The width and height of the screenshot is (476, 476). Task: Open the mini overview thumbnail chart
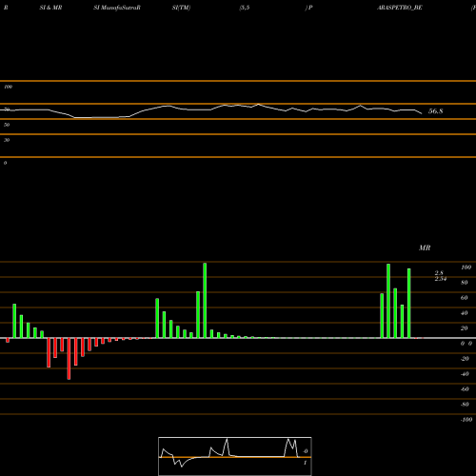pyautogui.click(x=235, y=456)
